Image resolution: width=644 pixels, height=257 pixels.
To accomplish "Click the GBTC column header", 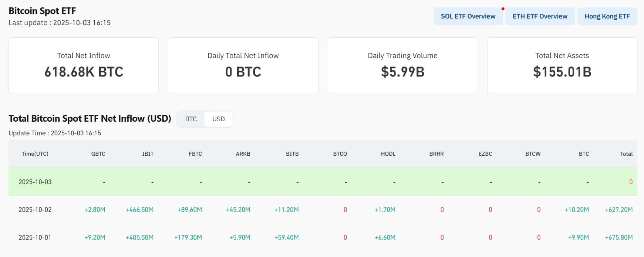I will tap(98, 154).
